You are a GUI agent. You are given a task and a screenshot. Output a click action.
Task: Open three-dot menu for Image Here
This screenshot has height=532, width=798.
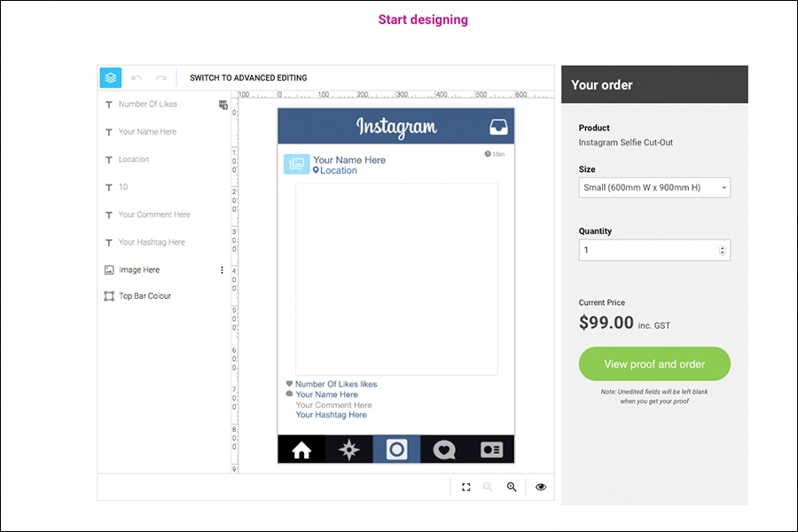tap(222, 270)
